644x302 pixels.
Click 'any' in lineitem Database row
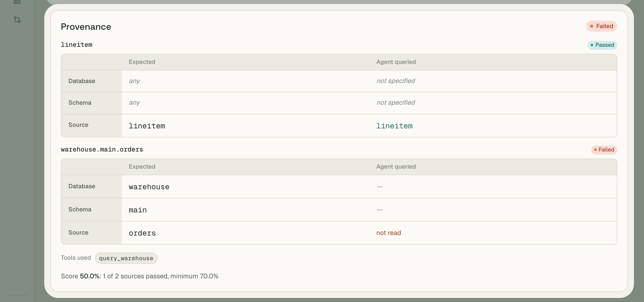(x=134, y=81)
